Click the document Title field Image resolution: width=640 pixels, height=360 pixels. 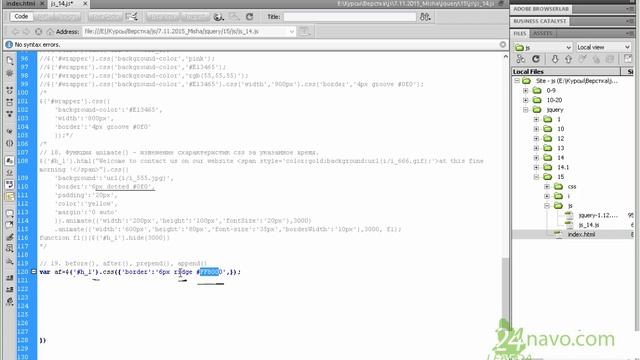(350, 17)
